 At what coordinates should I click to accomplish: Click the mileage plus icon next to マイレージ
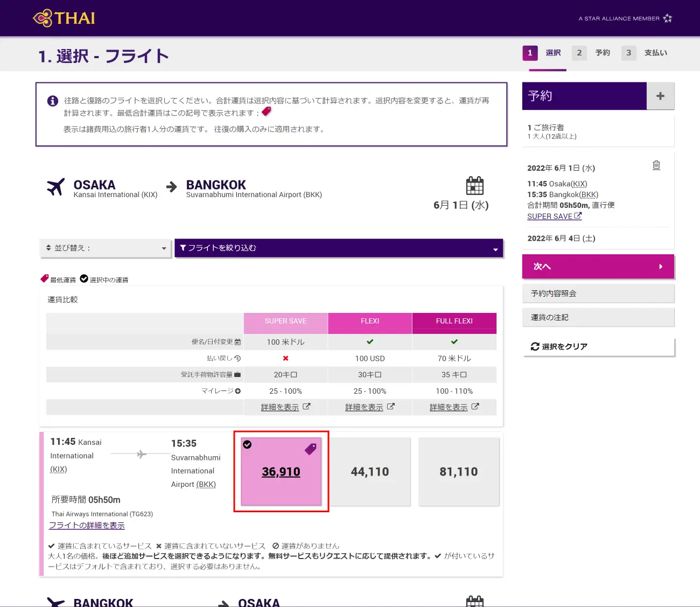point(237,391)
